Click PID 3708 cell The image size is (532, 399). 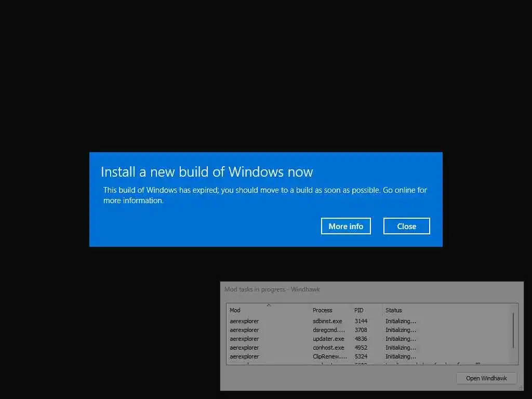click(x=361, y=330)
